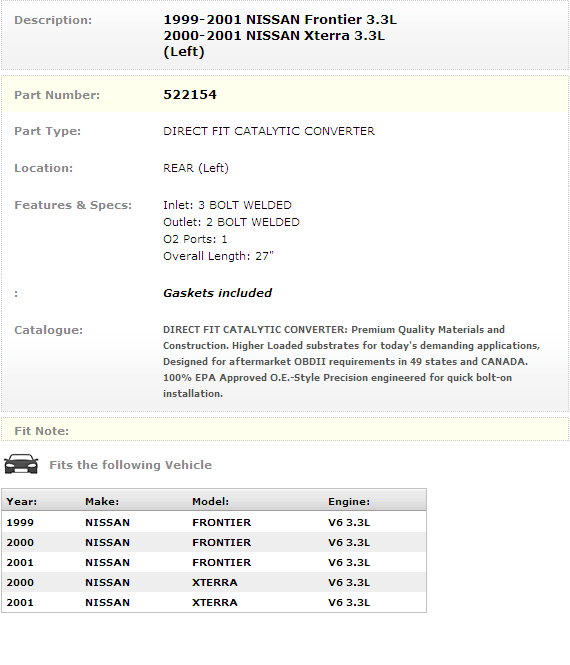Select the 2000 NISSAN XTERRA row

click(x=214, y=582)
